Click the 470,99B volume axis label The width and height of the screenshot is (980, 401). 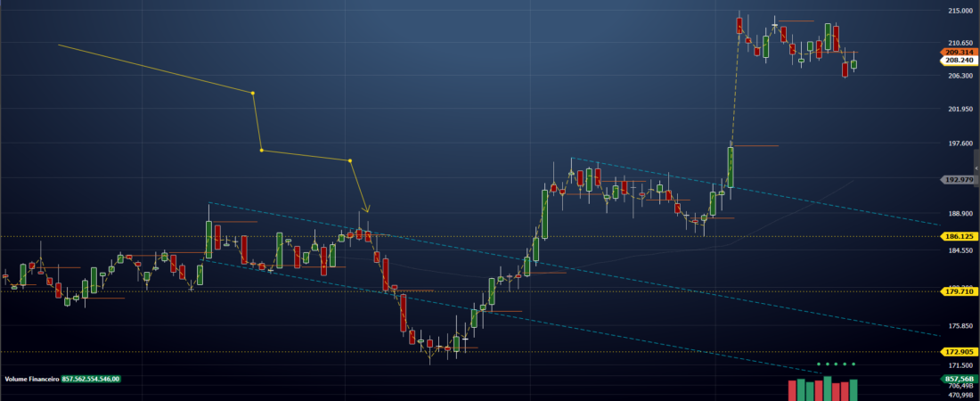point(960,395)
